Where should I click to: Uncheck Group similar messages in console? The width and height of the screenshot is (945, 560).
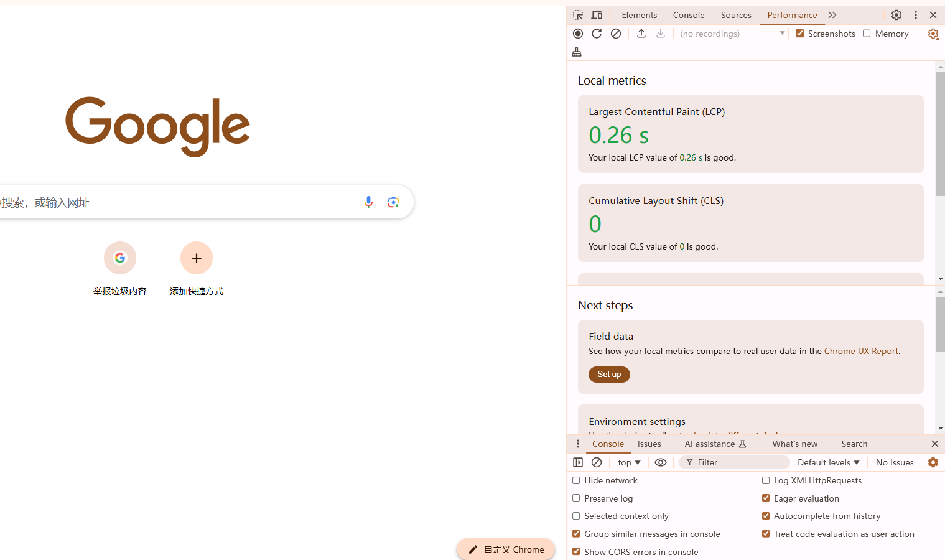pyautogui.click(x=576, y=534)
